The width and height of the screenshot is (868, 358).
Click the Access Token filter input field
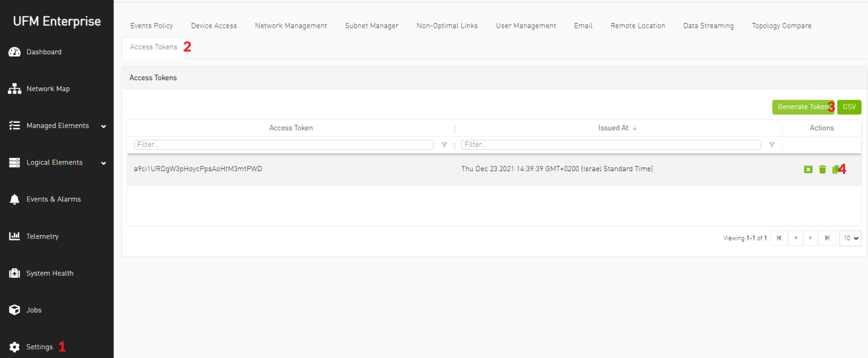point(283,145)
